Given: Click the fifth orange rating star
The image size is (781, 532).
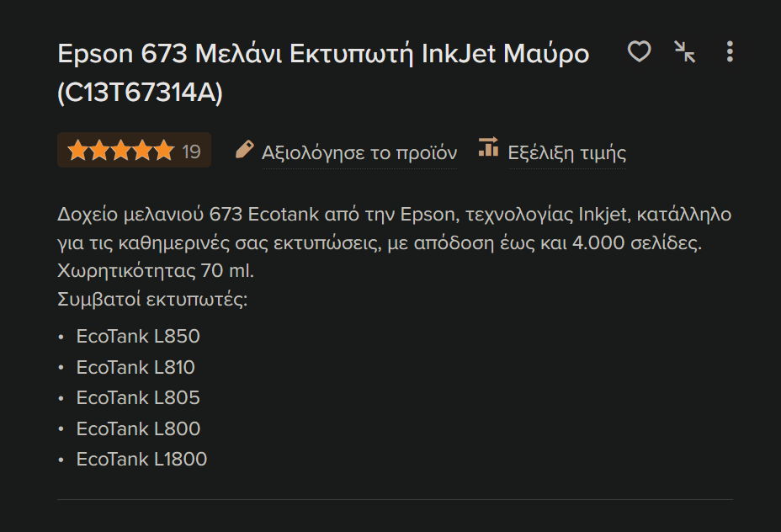Looking at the screenshot, I should coord(164,151).
